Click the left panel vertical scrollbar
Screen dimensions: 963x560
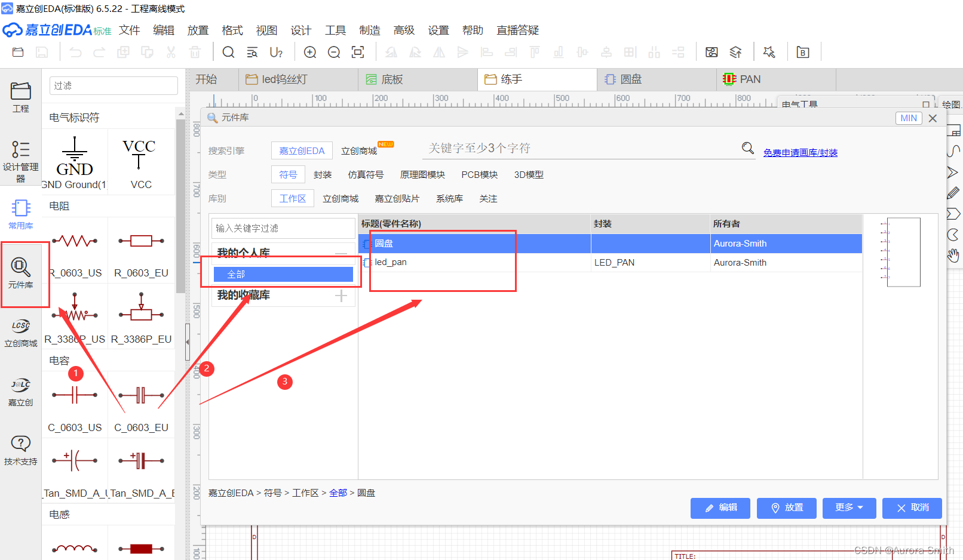pyautogui.click(x=180, y=206)
